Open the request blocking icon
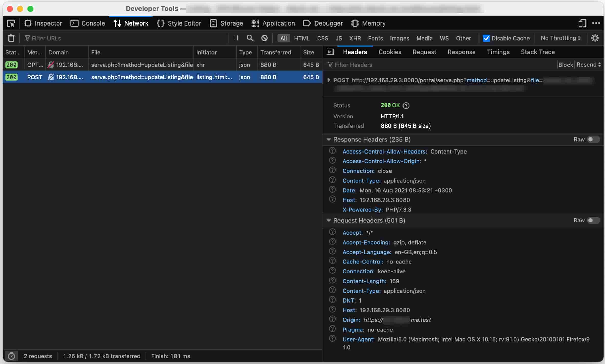605x364 pixels. (x=264, y=38)
